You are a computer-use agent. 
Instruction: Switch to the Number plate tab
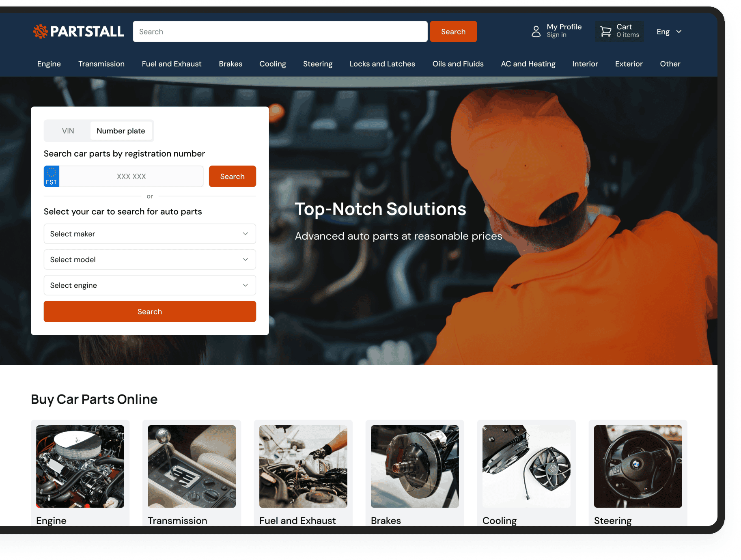tap(121, 131)
